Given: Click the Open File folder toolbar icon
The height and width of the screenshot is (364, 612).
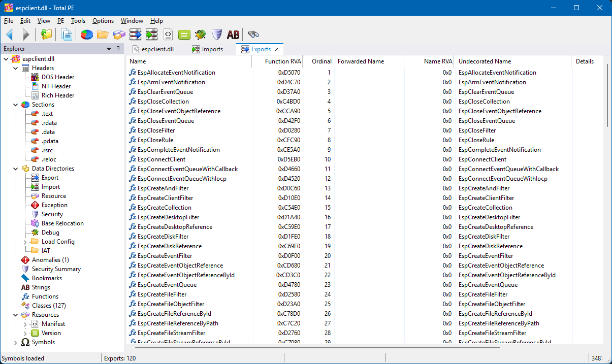Looking at the screenshot, I should pyautogui.click(x=47, y=35).
